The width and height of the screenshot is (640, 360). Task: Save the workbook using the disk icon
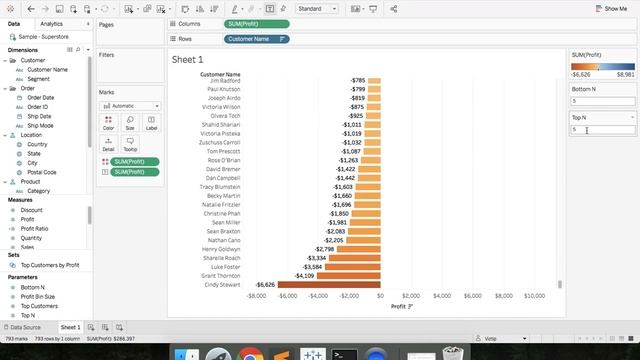tap(59, 9)
